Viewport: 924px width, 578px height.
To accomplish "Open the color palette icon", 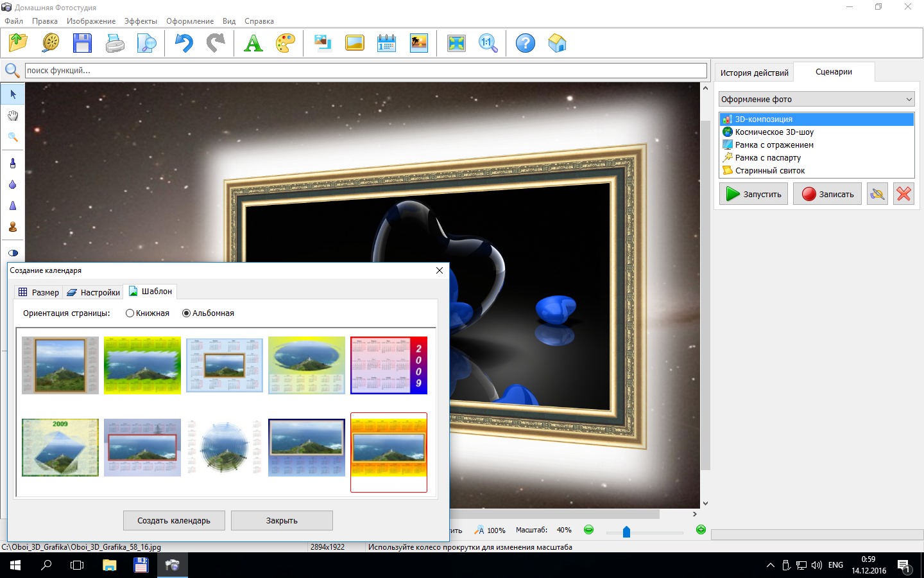I will [286, 44].
